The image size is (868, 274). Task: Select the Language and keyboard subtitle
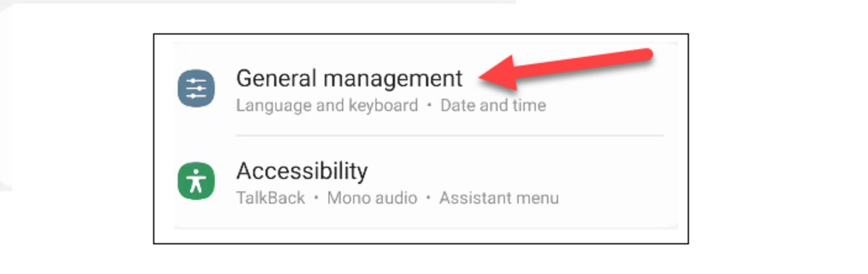pyautogui.click(x=327, y=105)
